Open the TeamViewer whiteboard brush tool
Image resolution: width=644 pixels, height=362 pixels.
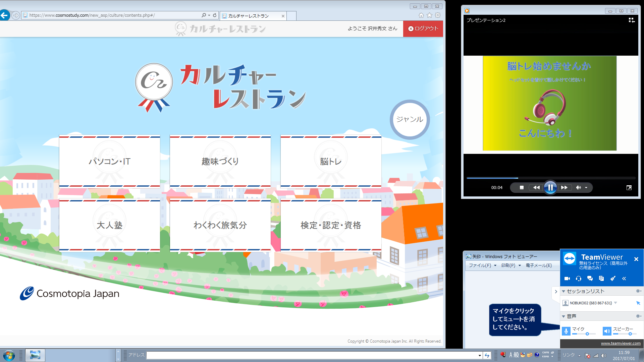pos(613,279)
